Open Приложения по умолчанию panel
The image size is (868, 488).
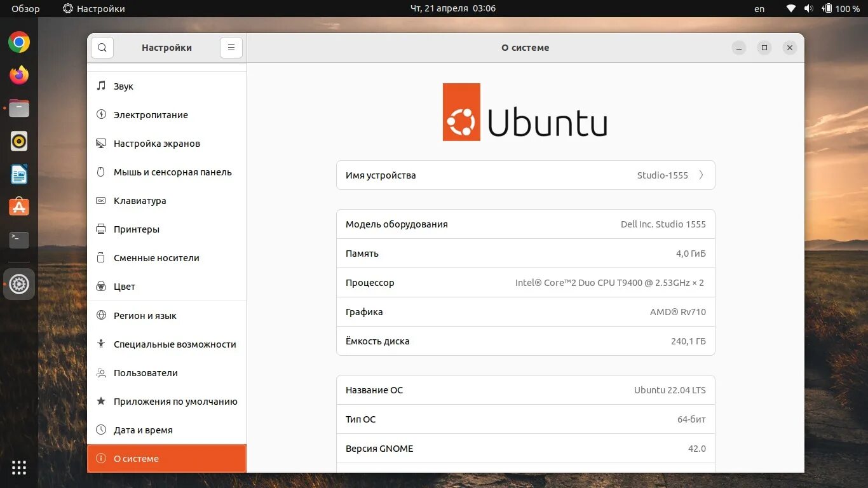tap(166, 401)
